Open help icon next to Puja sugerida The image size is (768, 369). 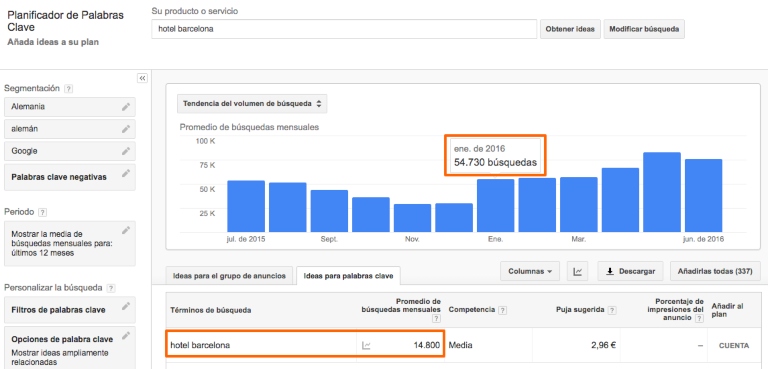612,310
